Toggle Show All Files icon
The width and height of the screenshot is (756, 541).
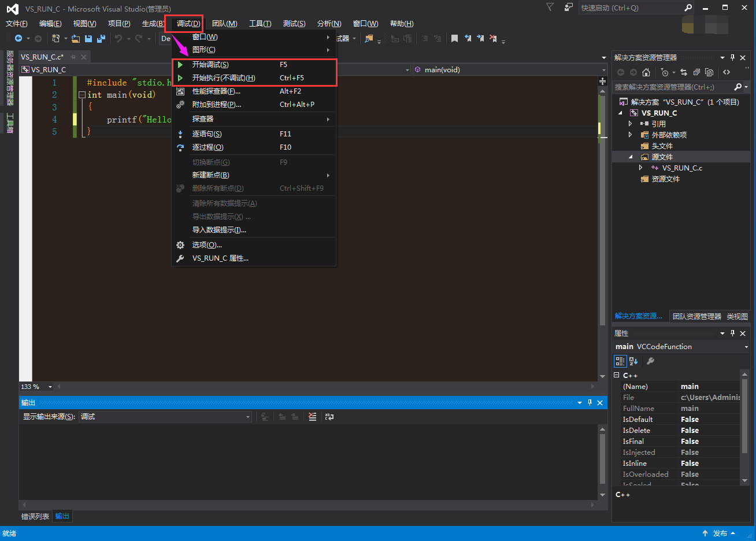(709, 72)
